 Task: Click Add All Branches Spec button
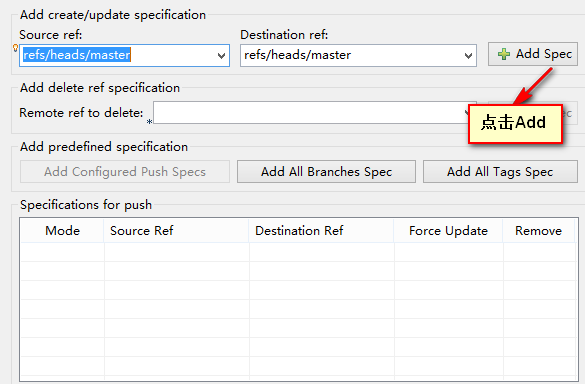coord(326,172)
